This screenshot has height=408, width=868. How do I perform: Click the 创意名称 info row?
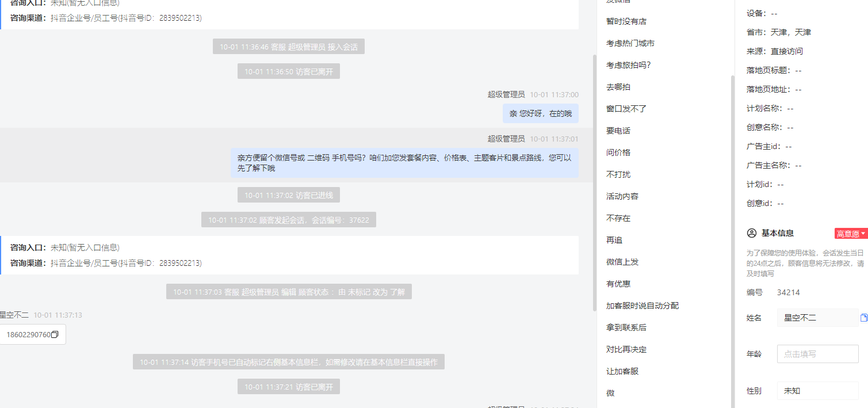click(770, 127)
